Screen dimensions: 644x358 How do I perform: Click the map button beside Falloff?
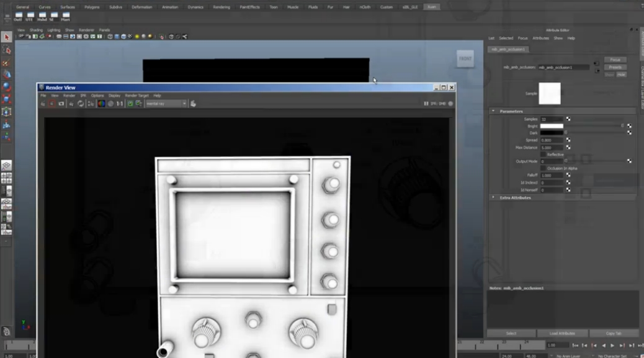(568, 176)
